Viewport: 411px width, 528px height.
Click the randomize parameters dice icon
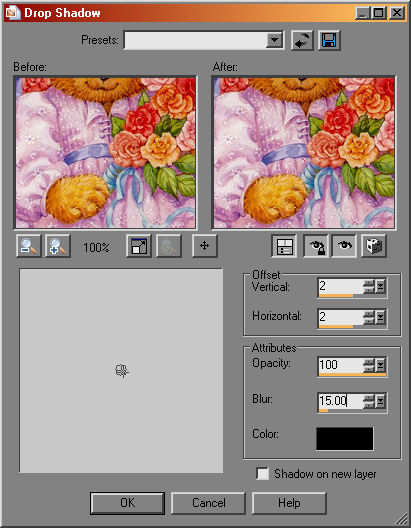374,246
